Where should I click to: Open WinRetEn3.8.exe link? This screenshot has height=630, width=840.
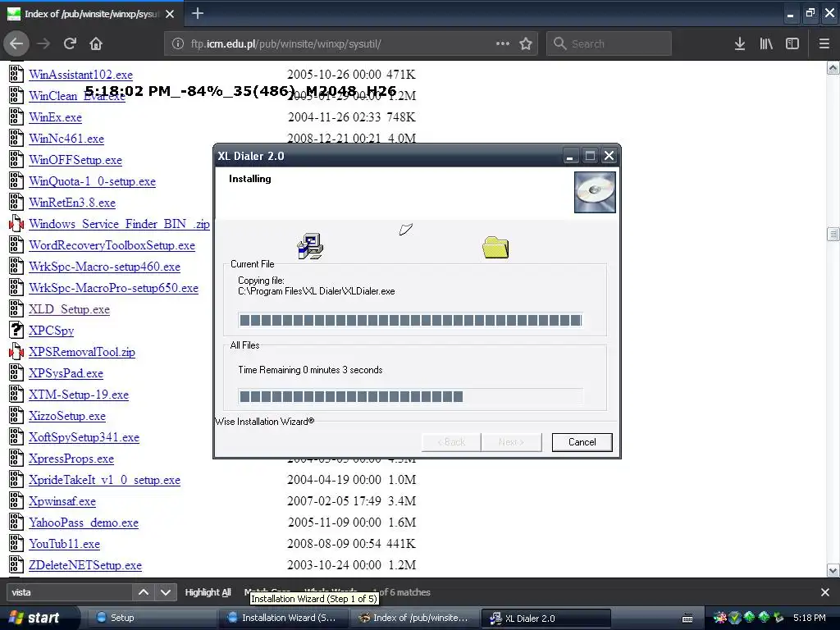72,203
